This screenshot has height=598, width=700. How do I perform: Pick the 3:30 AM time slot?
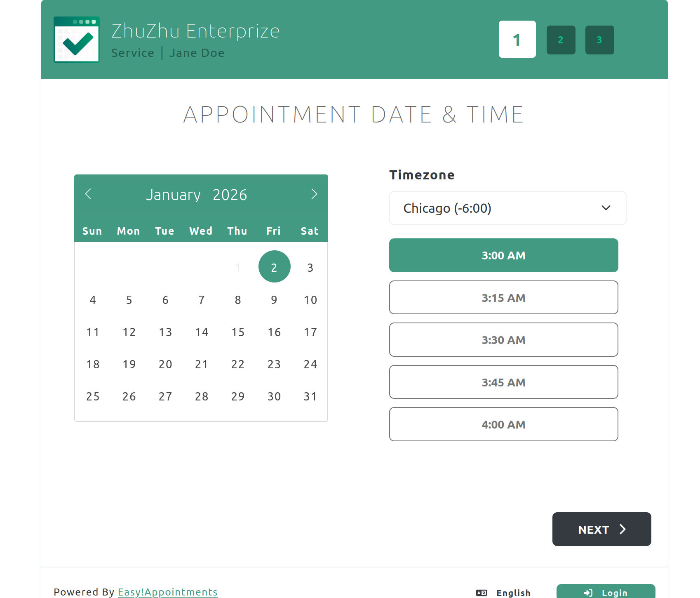tap(503, 340)
